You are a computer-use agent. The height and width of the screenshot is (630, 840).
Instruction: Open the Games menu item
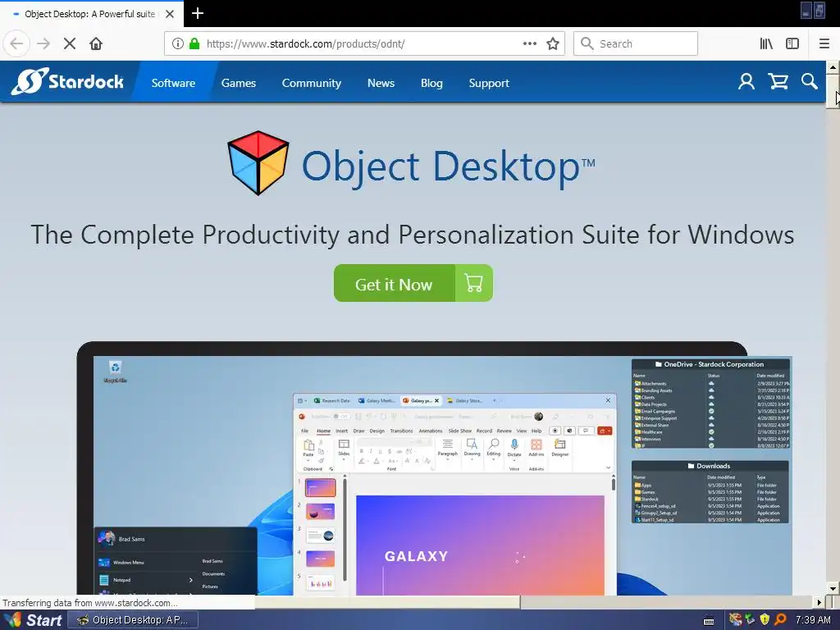(x=239, y=83)
